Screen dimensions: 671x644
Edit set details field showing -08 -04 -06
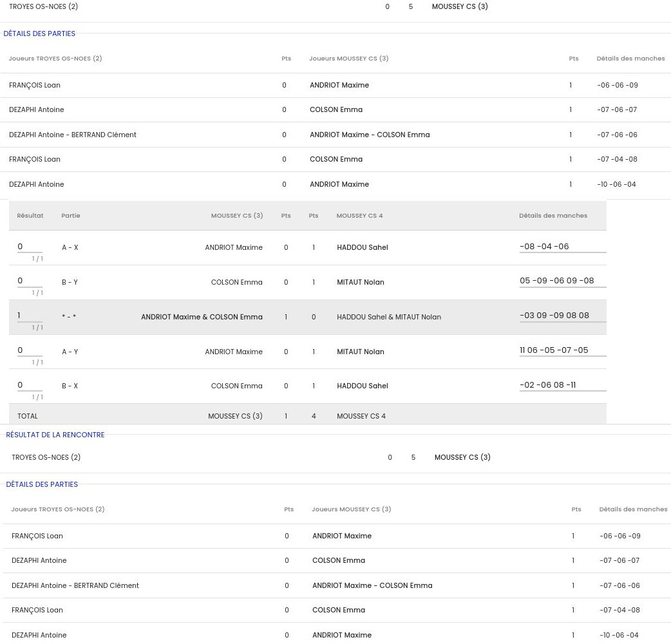(562, 247)
